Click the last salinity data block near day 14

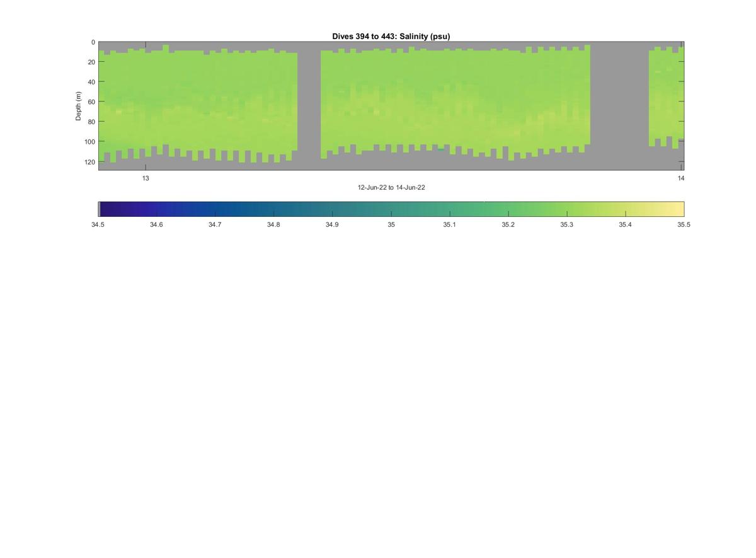click(666, 96)
